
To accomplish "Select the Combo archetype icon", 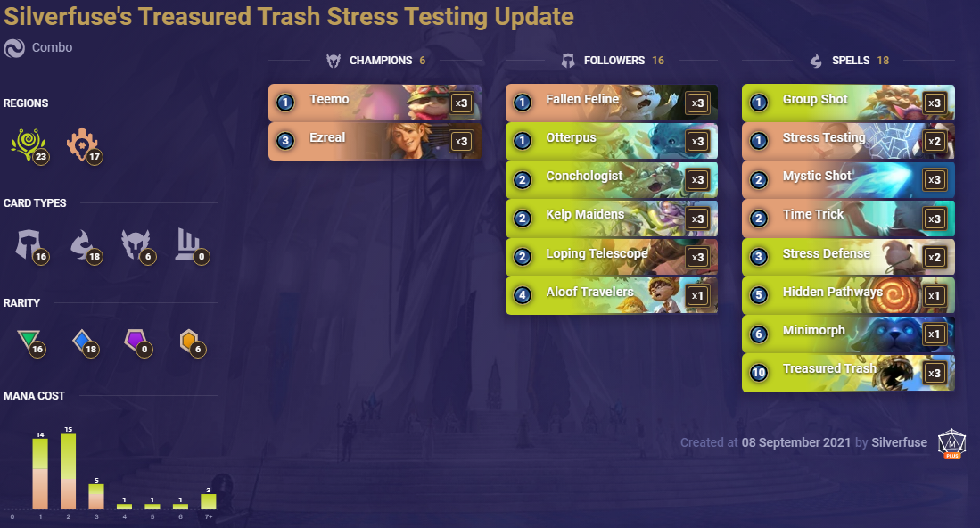I will (12, 46).
